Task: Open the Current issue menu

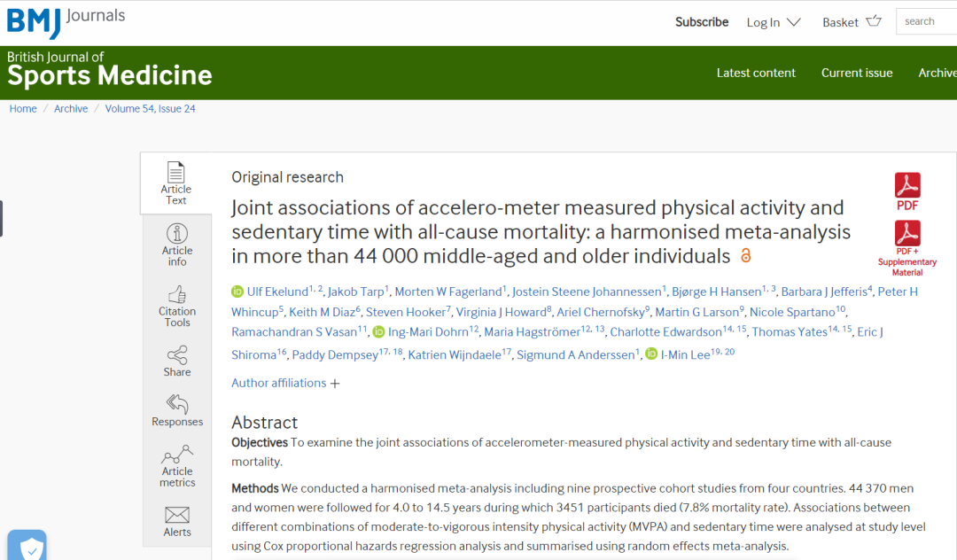Action: point(857,73)
